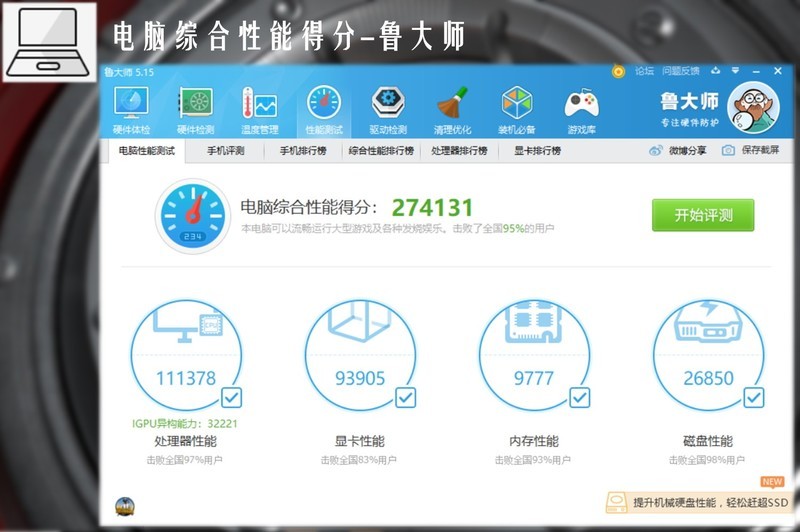Minimize the 鲁大师 window
Image resolution: width=800 pixels, height=532 pixels.
point(756,71)
